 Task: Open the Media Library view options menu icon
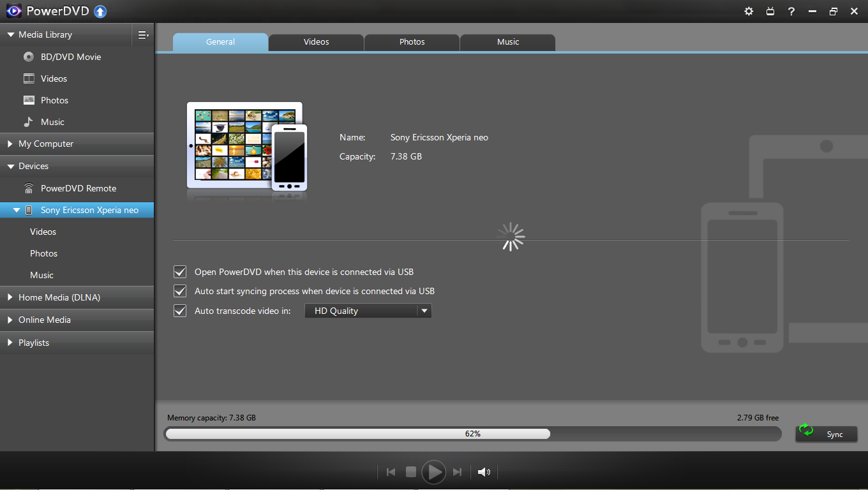(143, 35)
